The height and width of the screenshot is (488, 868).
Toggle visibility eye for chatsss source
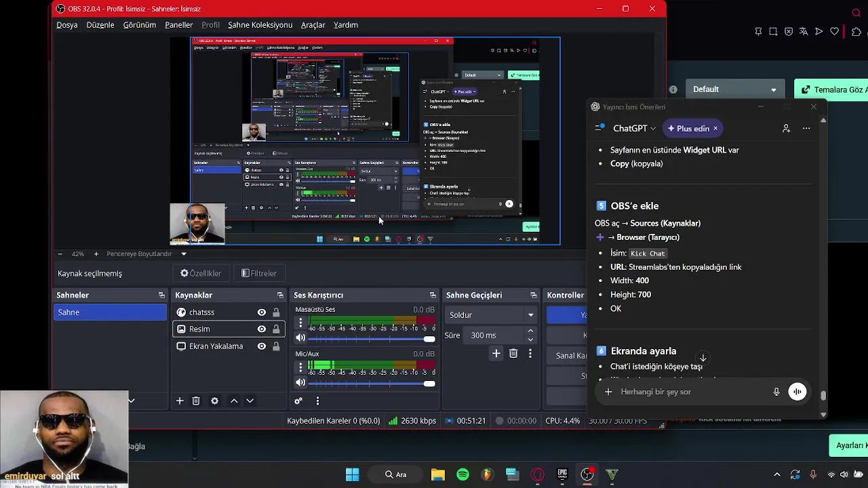tap(261, 312)
